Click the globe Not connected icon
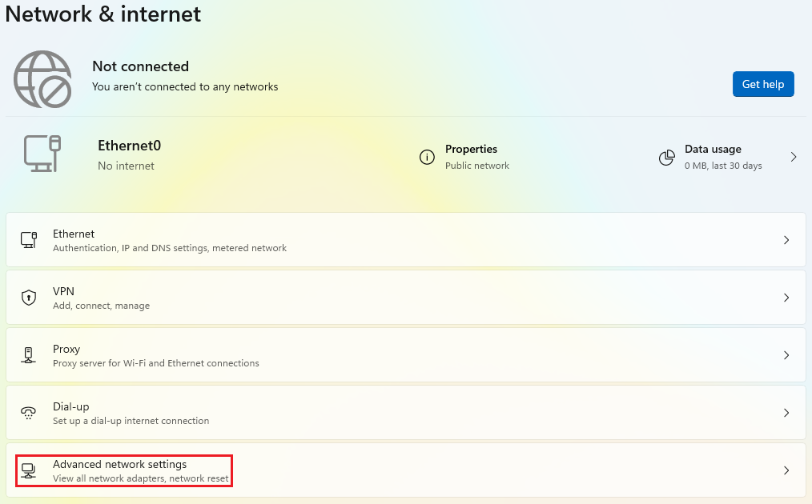 pyautogui.click(x=42, y=79)
